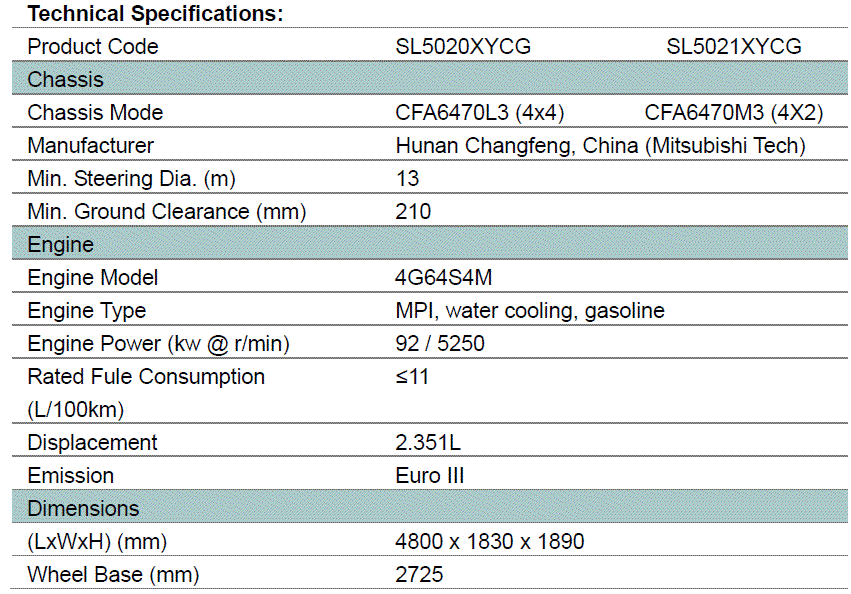Click the ≤11 fuel consumption value
Screen dimensions: 851x594
[412, 377]
